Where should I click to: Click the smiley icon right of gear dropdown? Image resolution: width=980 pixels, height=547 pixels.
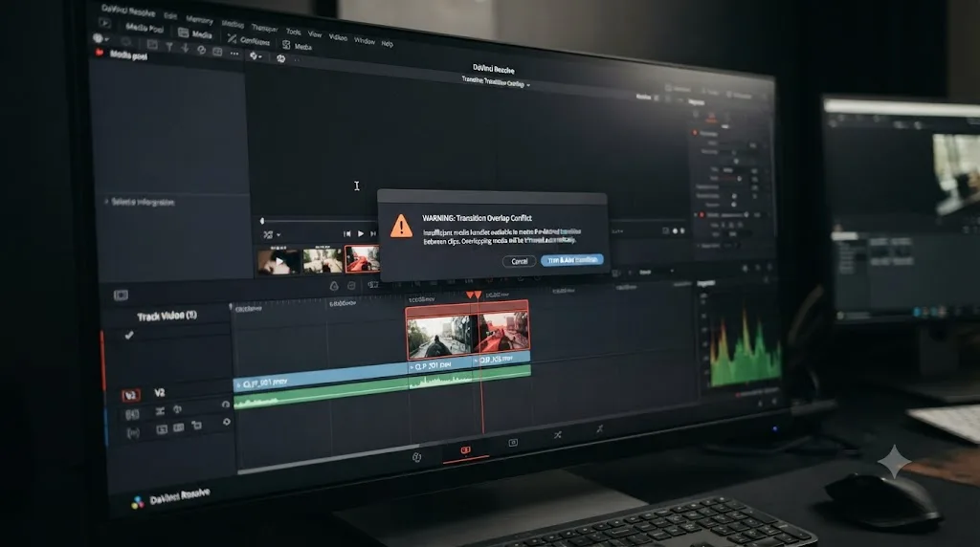281,58
